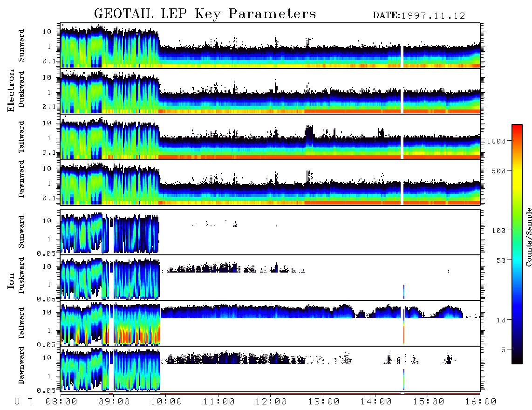Click the '0.05' tick of Ion Dawnward panel
The image size is (532, 410).
47,390
